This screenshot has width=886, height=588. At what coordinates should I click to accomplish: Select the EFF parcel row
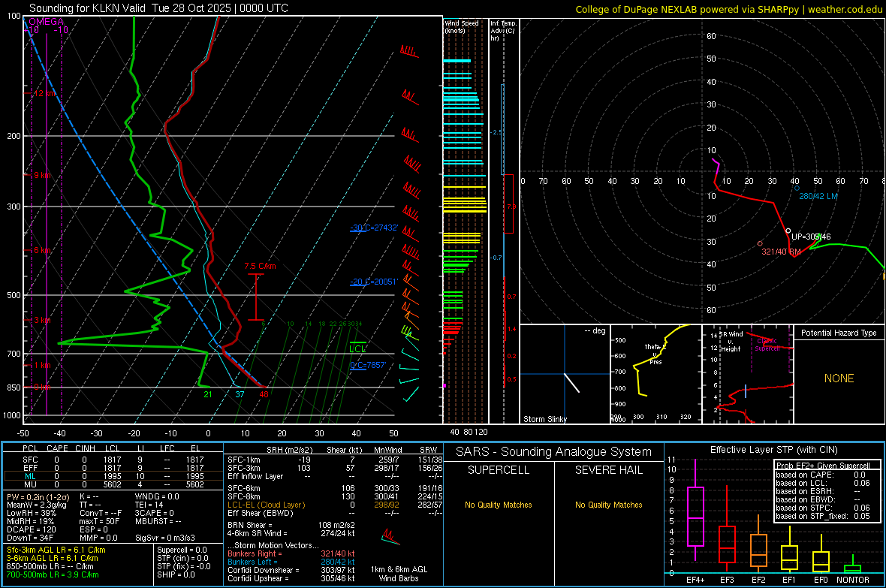coord(113,468)
